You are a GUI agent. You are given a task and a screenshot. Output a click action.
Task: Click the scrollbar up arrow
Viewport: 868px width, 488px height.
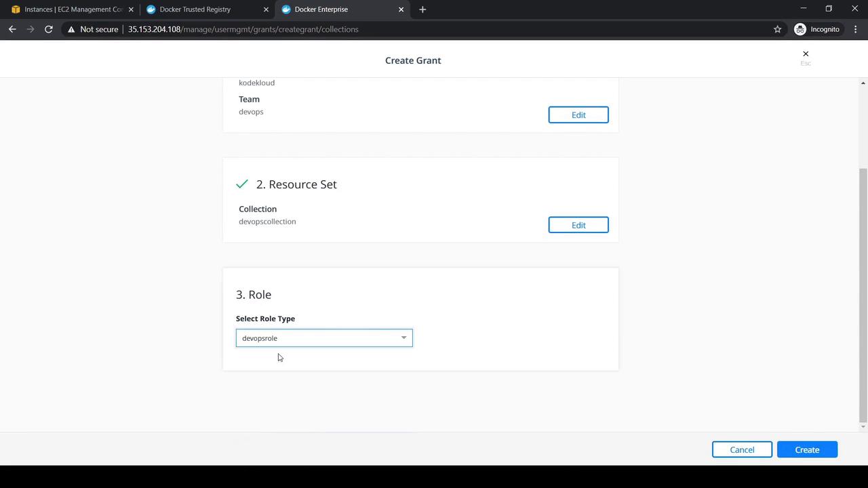coord(863,83)
